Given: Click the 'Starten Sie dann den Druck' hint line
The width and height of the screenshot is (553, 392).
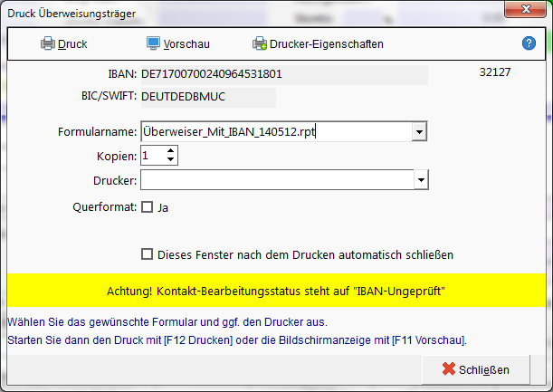Looking at the screenshot, I should coord(237,340).
